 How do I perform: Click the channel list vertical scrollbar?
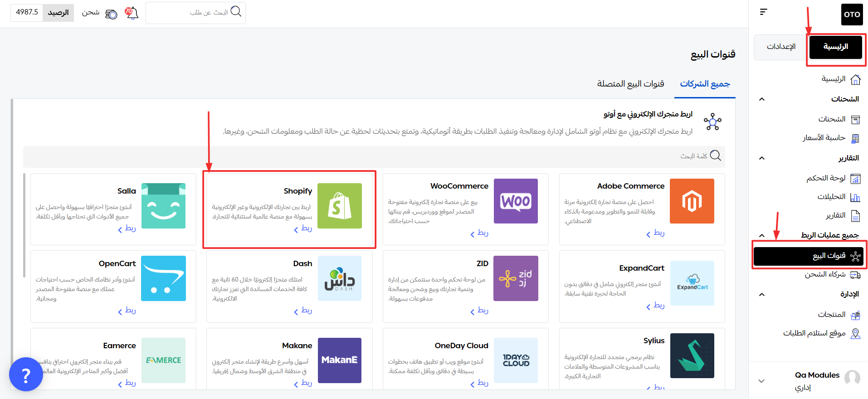click(24, 225)
